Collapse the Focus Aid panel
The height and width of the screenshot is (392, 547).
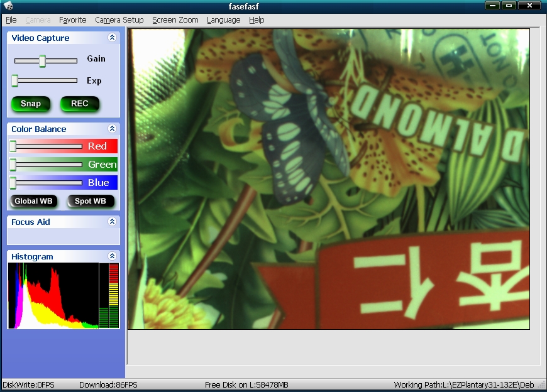[x=112, y=222]
